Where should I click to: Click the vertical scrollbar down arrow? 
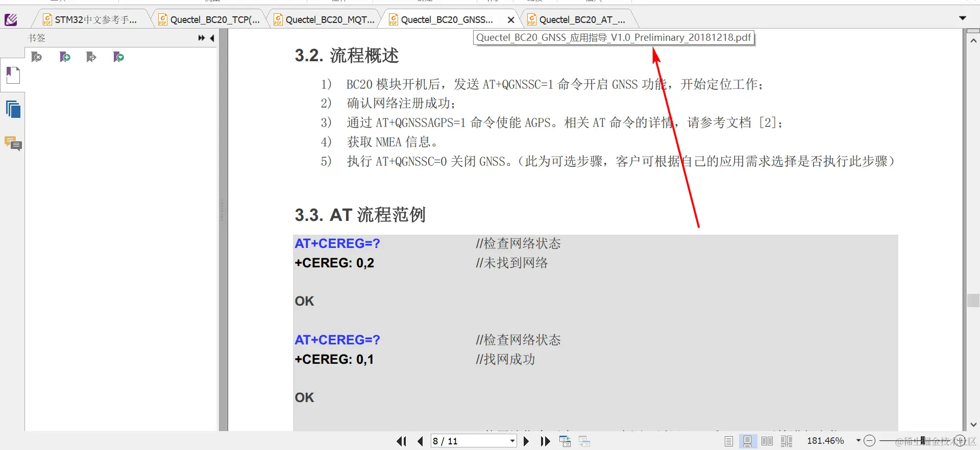point(973,424)
